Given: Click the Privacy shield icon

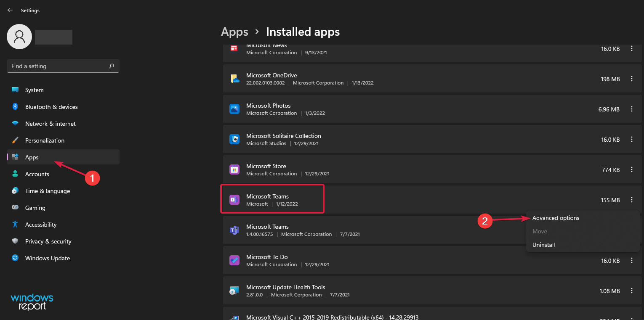Looking at the screenshot, I should pos(15,241).
